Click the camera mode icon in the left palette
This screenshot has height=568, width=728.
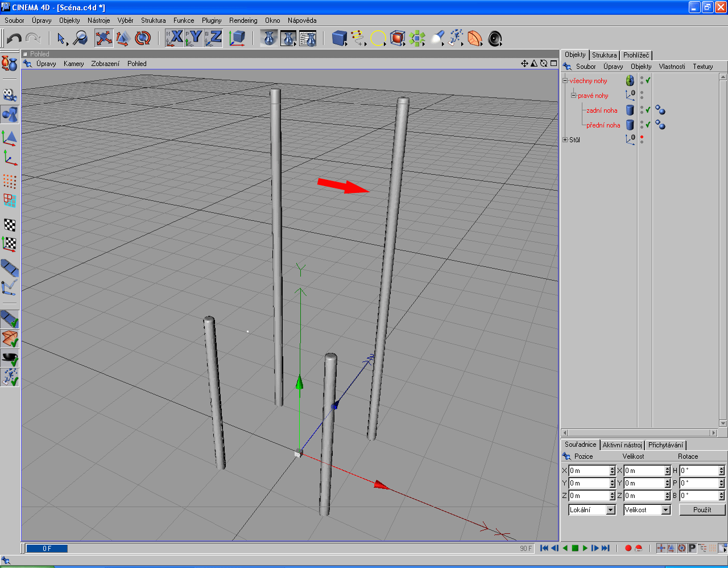click(10, 95)
